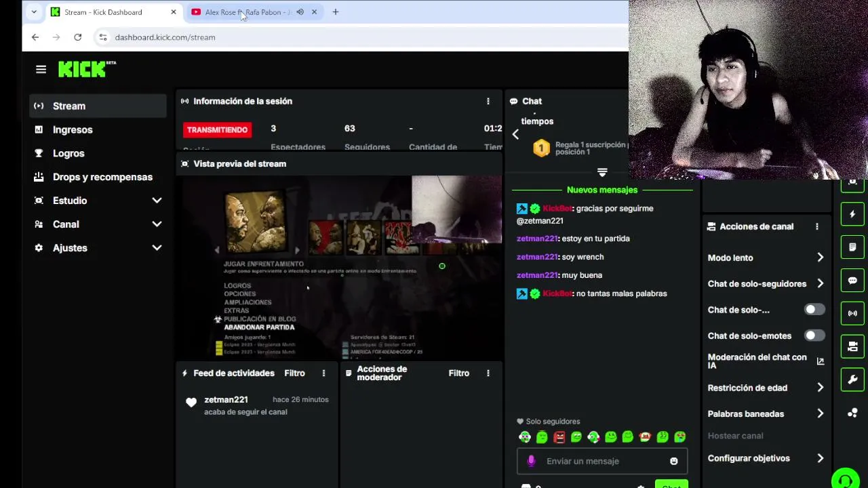This screenshot has height=488, width=868.
Task: Click the gold number 1 gift badge
Action: [x=541, y=148]
